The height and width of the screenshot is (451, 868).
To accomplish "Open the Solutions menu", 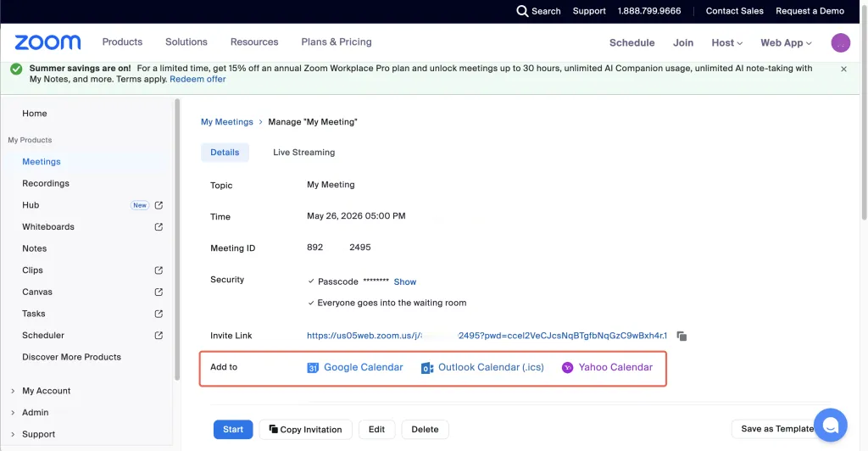I will [x=186, y=42].
